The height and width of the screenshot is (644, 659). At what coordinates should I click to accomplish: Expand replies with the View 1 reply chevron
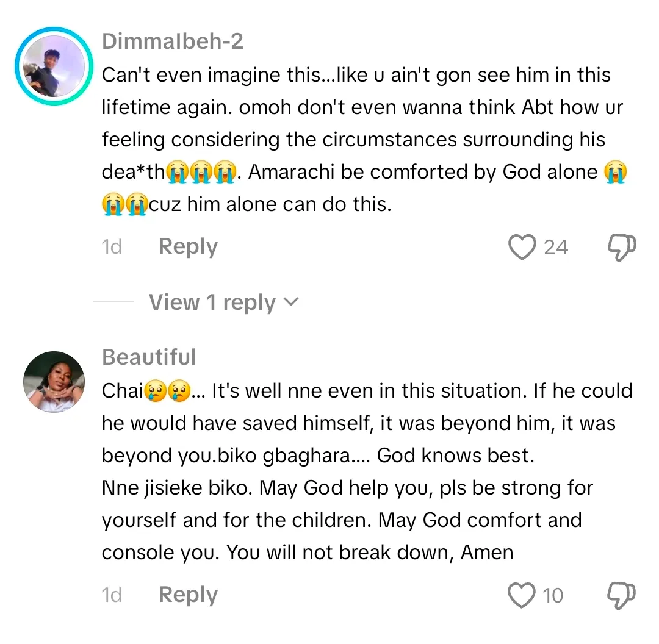coord(292,301)
